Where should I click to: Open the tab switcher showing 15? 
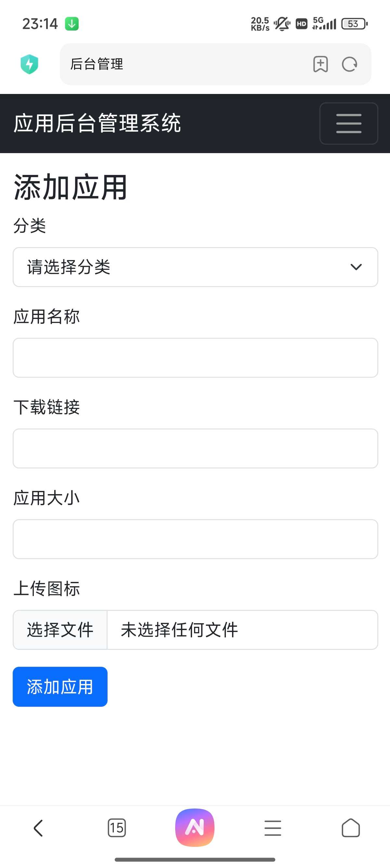[117, 828]
